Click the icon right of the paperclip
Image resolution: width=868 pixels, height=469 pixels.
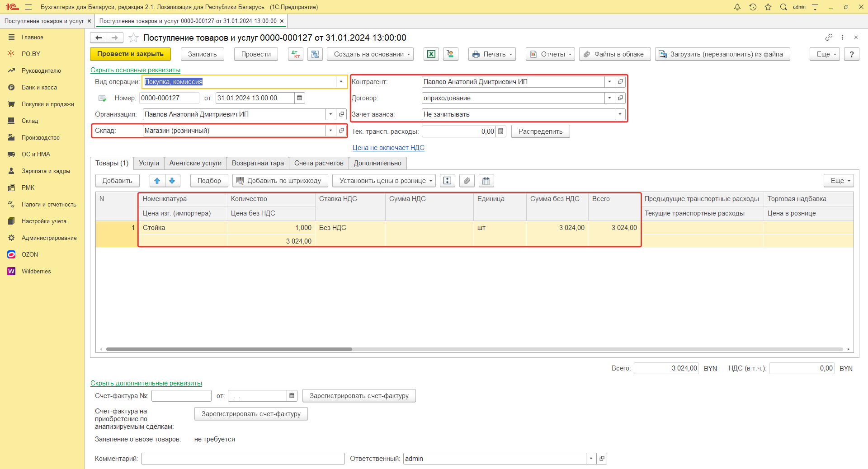[x=486, y=181]
